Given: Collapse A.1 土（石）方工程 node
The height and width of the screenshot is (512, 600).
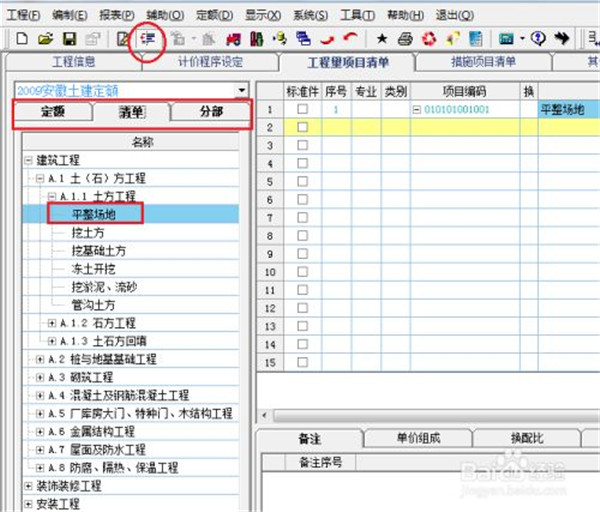Looking at the screenshot, I should 40,178.
